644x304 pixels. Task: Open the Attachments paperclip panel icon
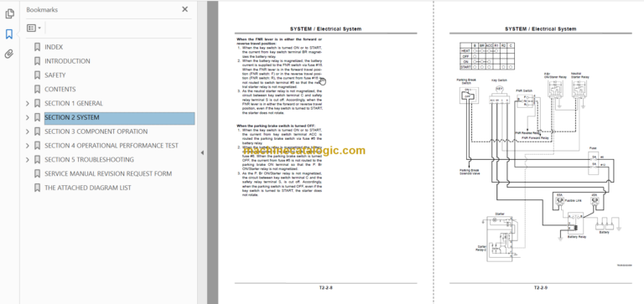click(x=9, y=54)
